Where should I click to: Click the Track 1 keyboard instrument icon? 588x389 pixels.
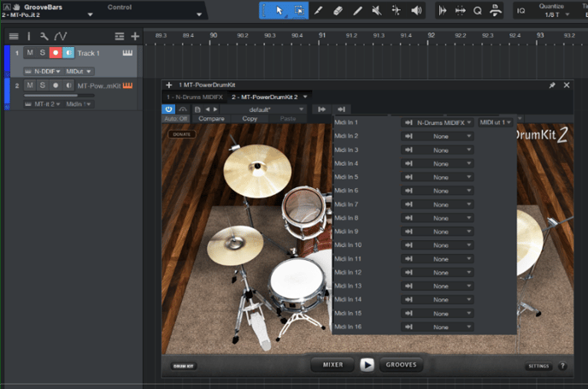127,53
